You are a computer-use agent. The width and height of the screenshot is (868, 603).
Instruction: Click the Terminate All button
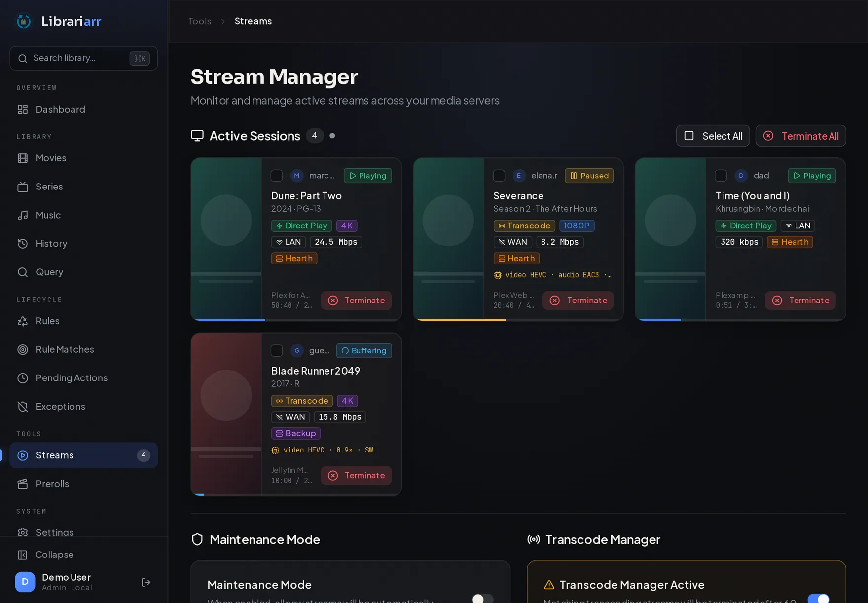800,136
